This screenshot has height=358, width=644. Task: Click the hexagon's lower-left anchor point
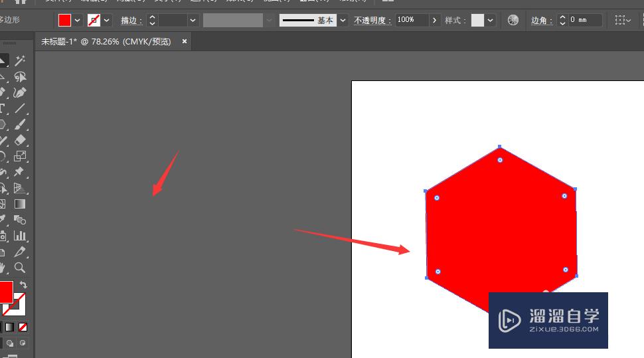click(x=426, y=278)
